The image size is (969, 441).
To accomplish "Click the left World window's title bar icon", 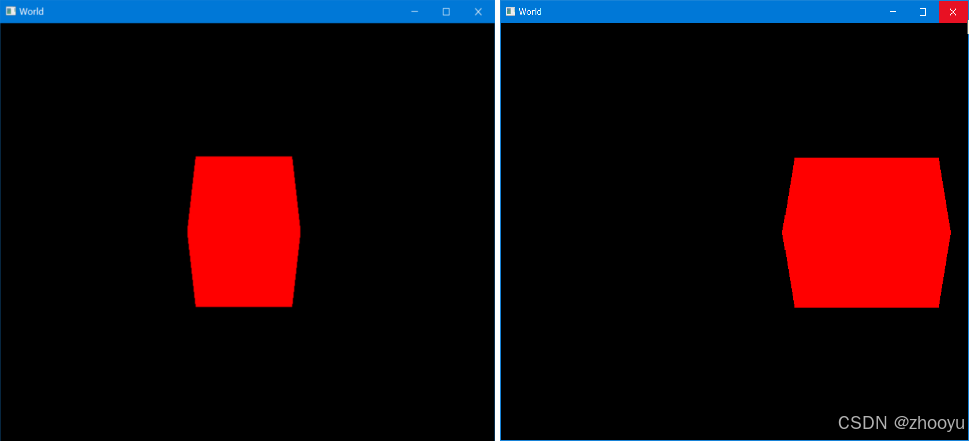I will pos(10,11).
